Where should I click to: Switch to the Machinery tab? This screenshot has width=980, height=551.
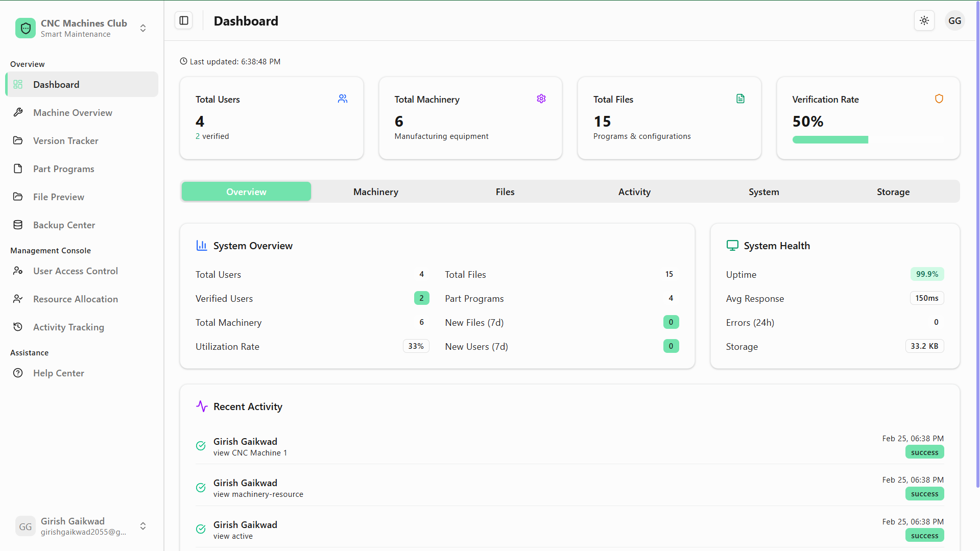click(375, 191)
